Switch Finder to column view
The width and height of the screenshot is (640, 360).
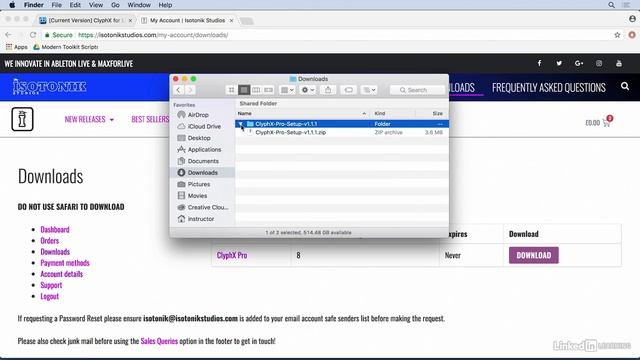click(256, 90)
